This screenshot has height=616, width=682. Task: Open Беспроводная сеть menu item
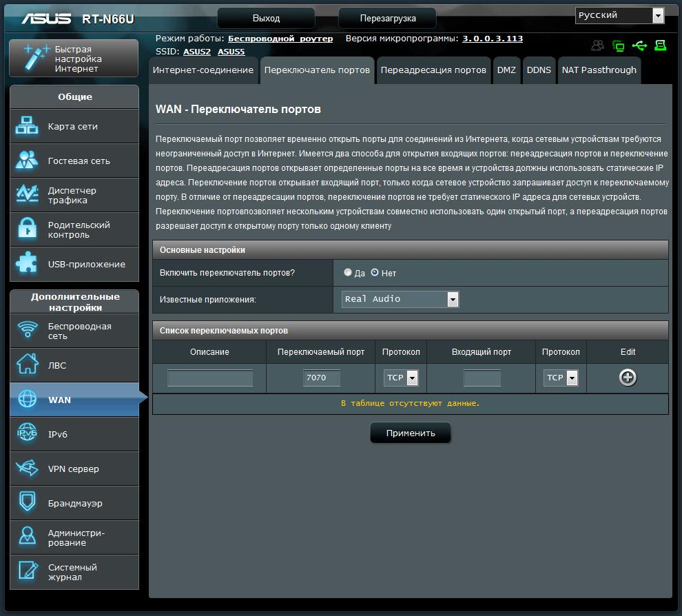click(x=74, y=331)
